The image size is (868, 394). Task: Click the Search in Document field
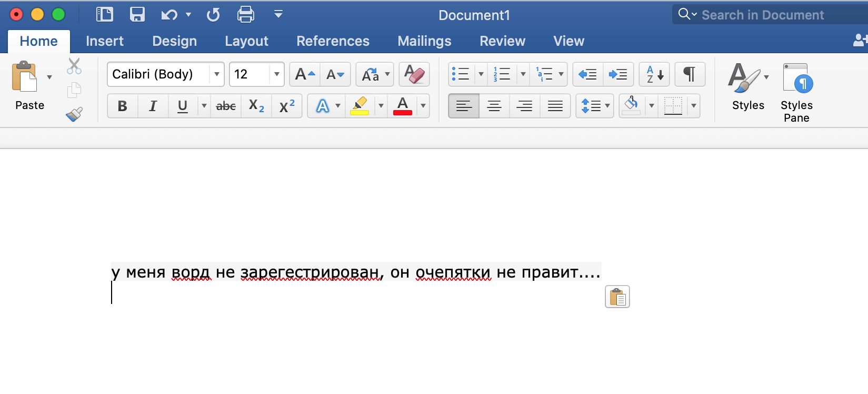[x=770, y=15]
